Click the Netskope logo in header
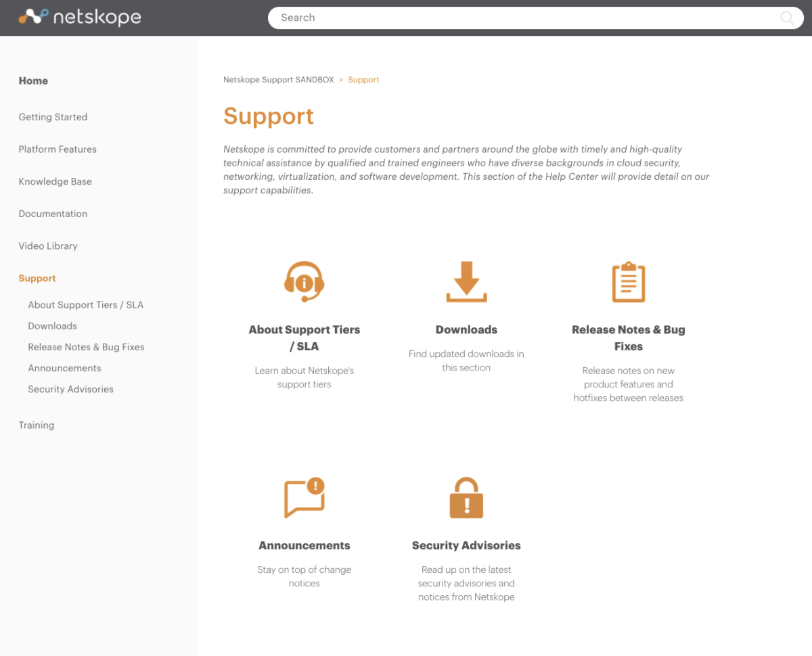 [x=80, y=17]
